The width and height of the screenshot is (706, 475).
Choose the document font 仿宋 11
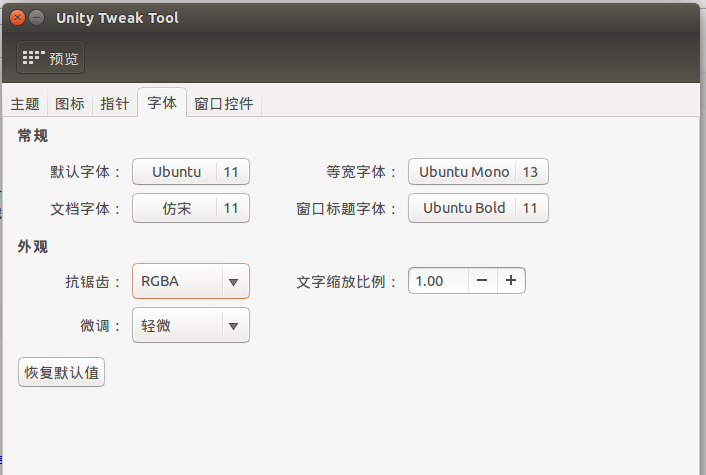(x=191, y=208)
